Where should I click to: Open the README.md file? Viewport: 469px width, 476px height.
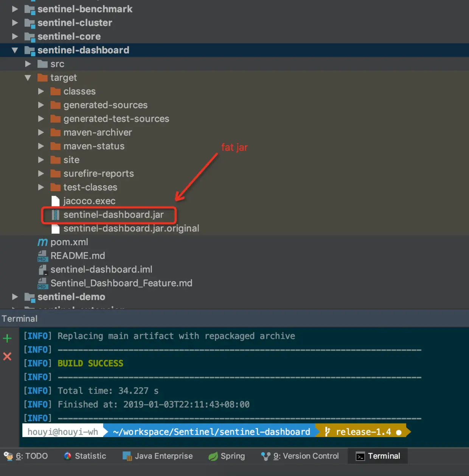tap(78, 256)
